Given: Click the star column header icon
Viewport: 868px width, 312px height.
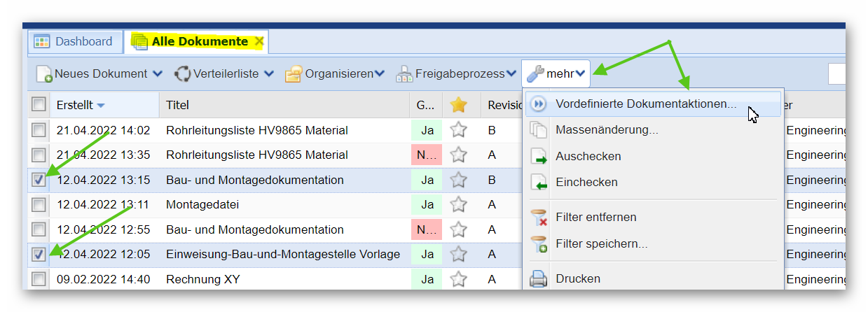Looking at the screenshot, I should [x=459, y=105].
